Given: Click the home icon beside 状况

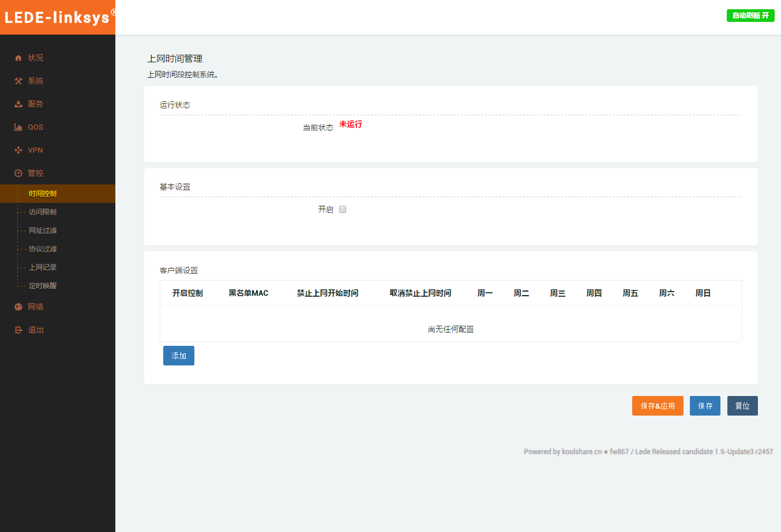Looking at the screenshot, I should point(18,58).
